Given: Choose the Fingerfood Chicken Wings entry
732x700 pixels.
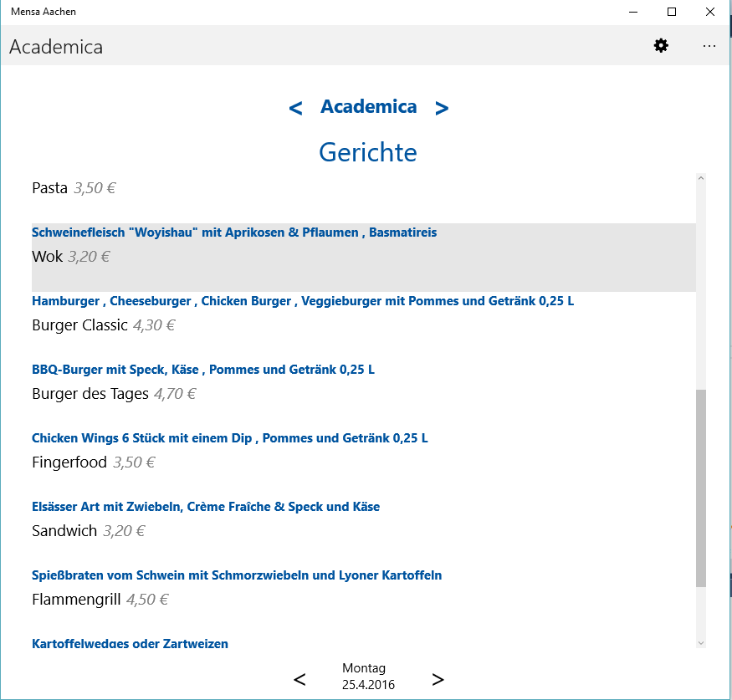Looking at the screenshot, I should pos(363,462).
